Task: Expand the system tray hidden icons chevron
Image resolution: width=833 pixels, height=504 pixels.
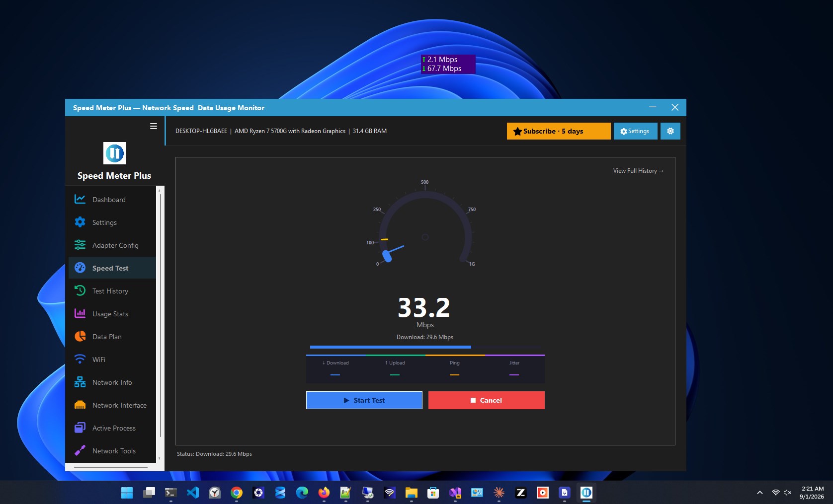Action: click(759, 493)
